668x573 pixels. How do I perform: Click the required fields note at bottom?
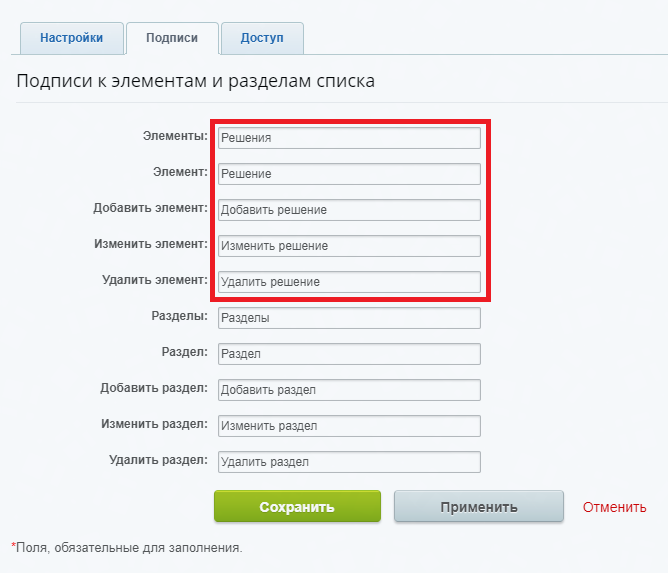tap(127, 547)
